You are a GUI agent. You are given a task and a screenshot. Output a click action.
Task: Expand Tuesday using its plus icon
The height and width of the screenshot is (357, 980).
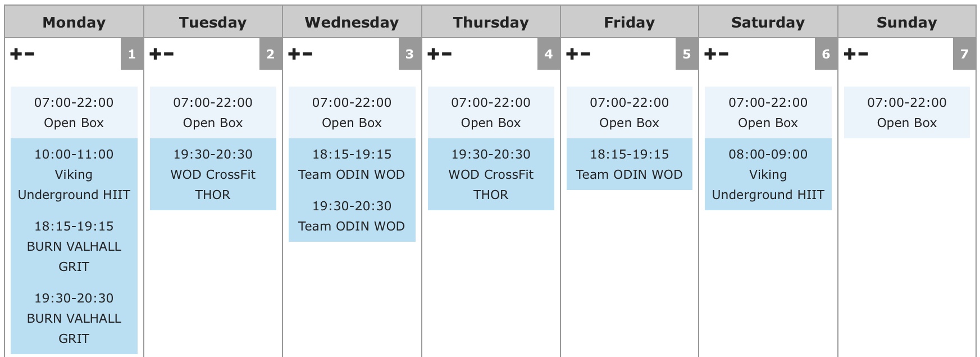155,54
